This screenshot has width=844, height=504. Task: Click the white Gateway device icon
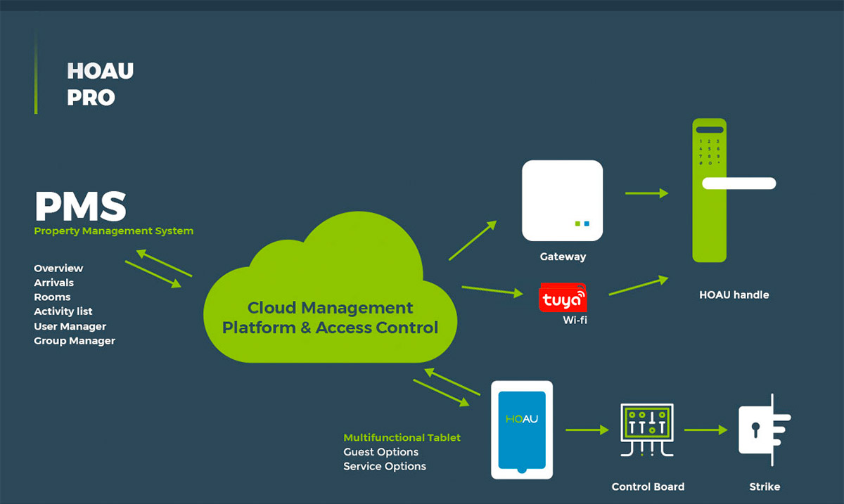point(562,200)
